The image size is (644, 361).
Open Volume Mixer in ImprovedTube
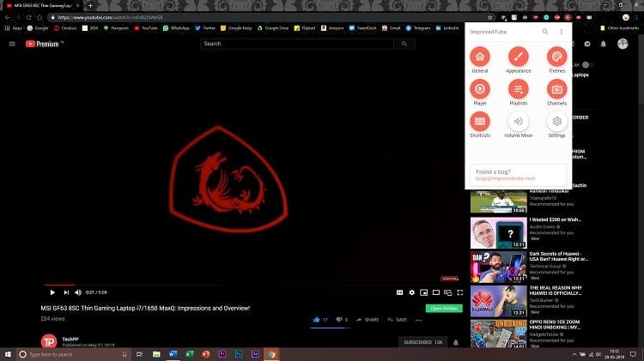[519, 122]
